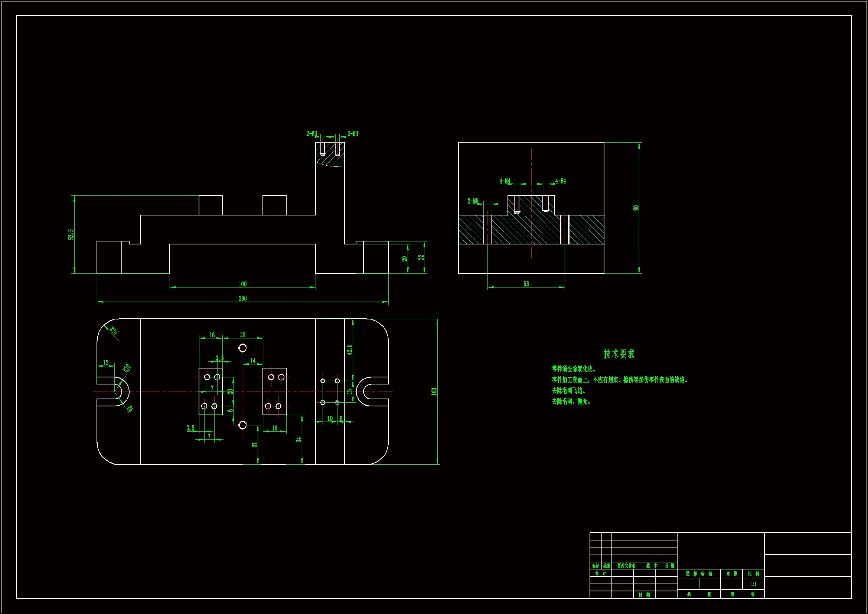Select the R15 corner radius label

click(x=114, y=331)
